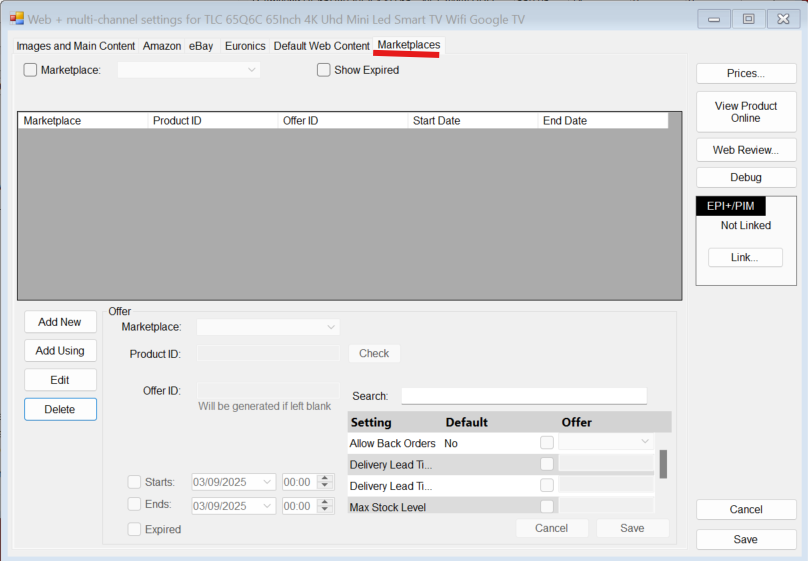Open the Starts date picker dropdown

267,482
